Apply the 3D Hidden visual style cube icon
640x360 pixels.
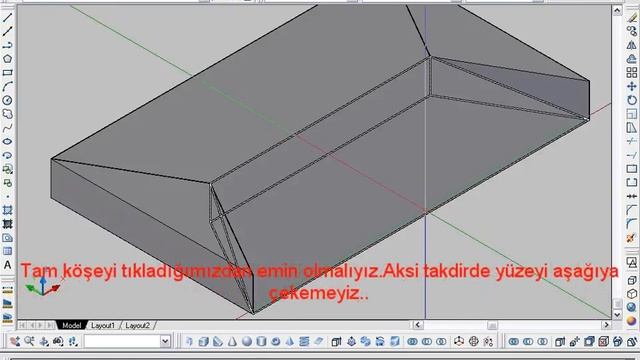(x=632, y=293)
